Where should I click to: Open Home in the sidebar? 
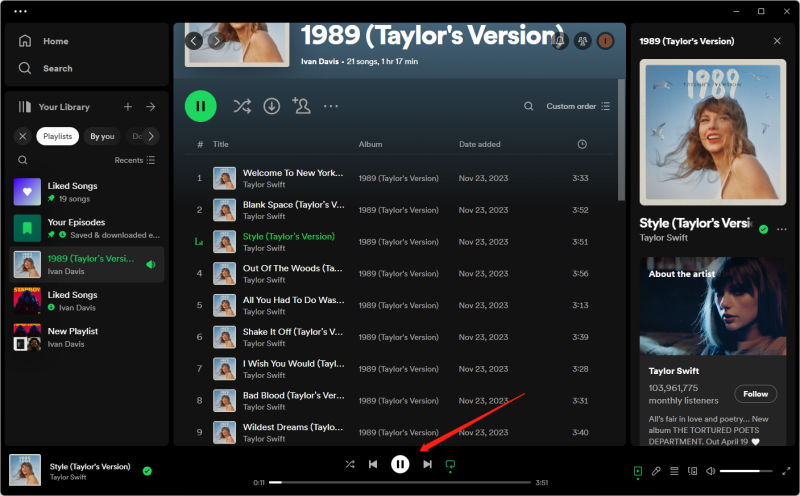pos(43,41)
